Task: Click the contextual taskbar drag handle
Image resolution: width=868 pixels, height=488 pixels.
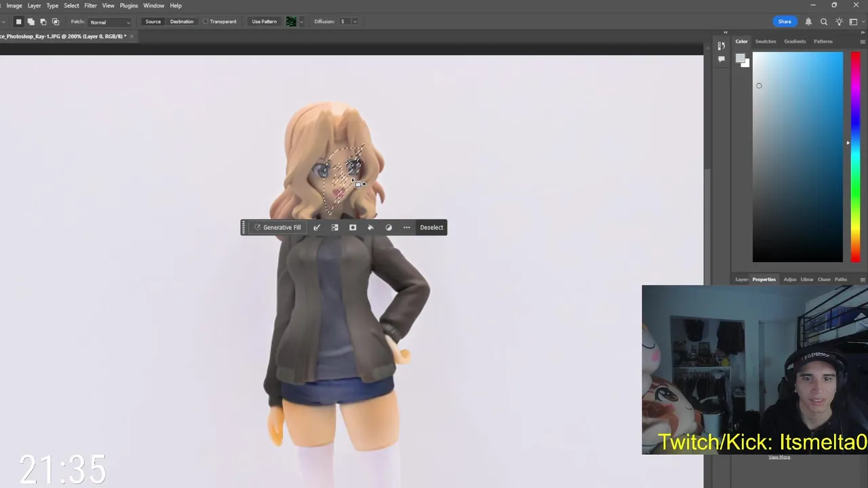Action: tap(244, 228)
